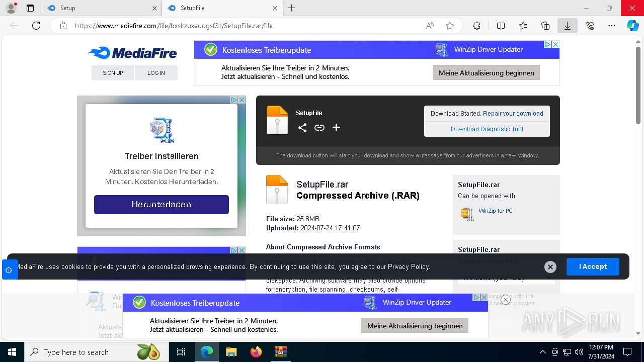Show hidden system tray icons

[542, 352]
